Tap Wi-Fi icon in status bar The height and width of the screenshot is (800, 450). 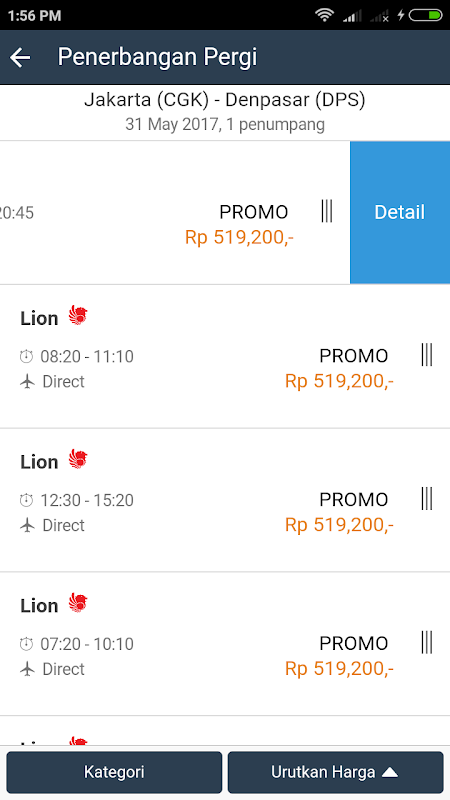pyautogui.click(x=324, y=15)
